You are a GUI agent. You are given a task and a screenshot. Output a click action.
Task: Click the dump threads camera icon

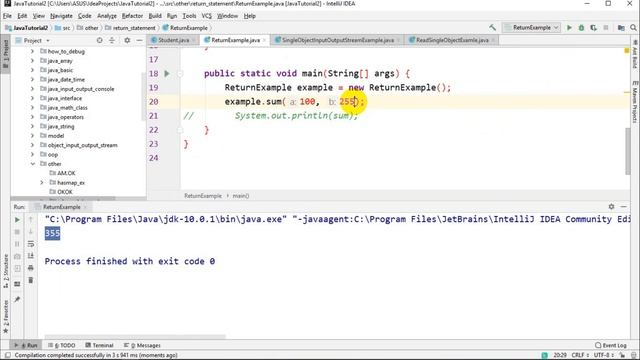[17, 256]
